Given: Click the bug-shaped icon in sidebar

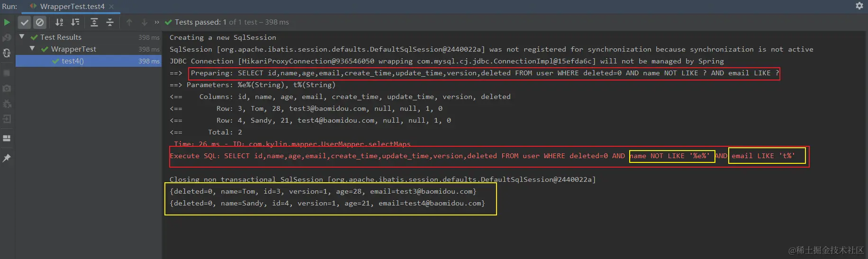Looking at the screenshot, I should click(7, 104).
